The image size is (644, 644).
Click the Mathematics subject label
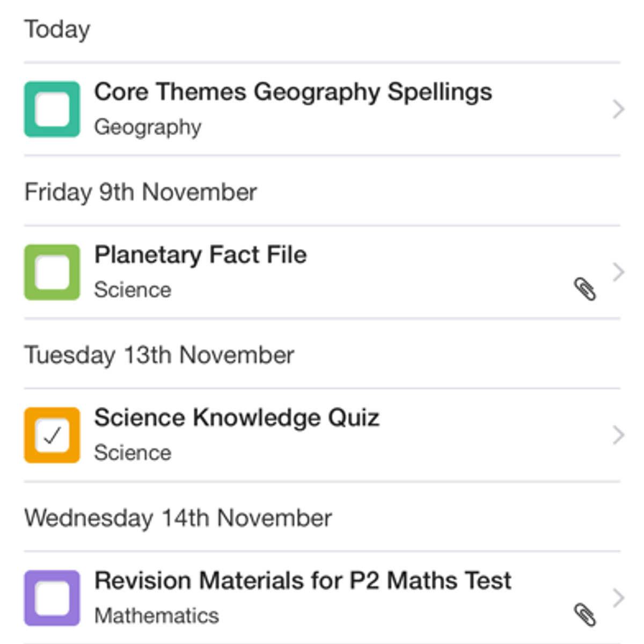tap(156, 616)
